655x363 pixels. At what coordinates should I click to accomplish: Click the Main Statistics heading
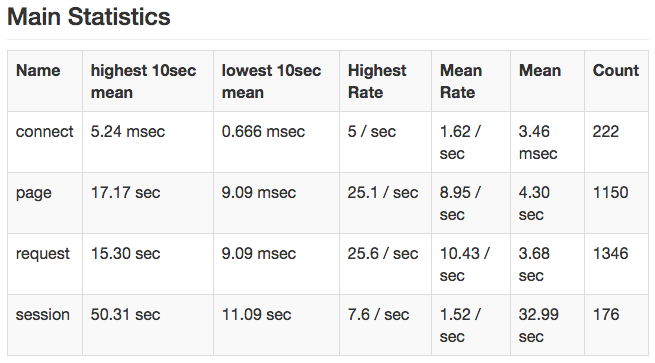coord(89,17)
